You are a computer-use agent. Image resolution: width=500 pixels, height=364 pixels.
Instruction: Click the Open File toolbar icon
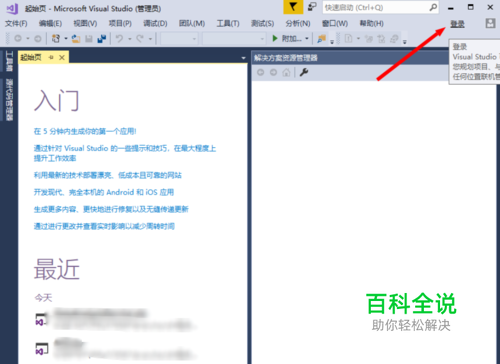tap(76, 39)
